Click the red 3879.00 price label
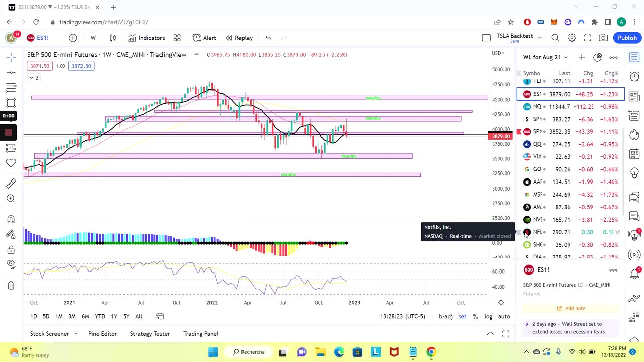644x362 pixels. click(501, 136)
